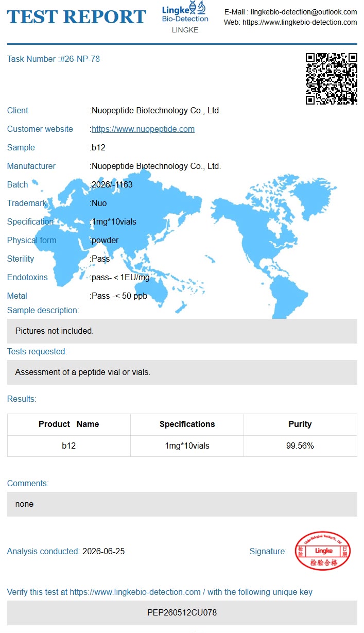Click the Product Name column header

(69, 424)
